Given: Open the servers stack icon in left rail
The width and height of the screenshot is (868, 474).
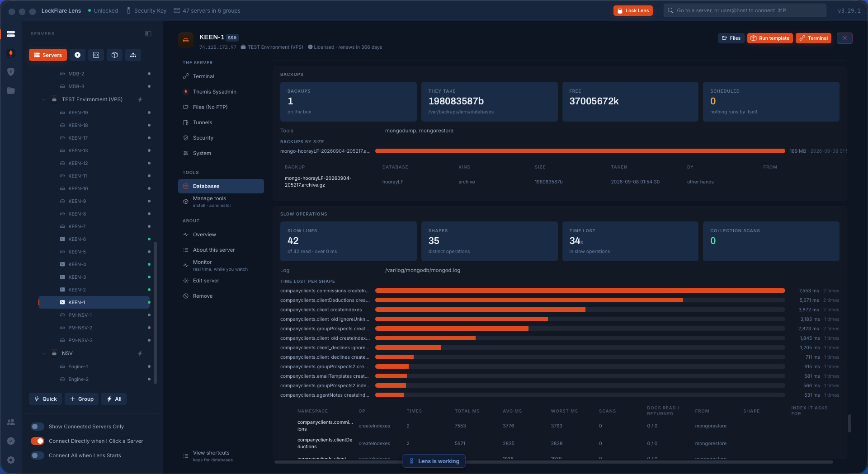Looking at the screenshot, I should pyautogui.click(x=11, y=34).
